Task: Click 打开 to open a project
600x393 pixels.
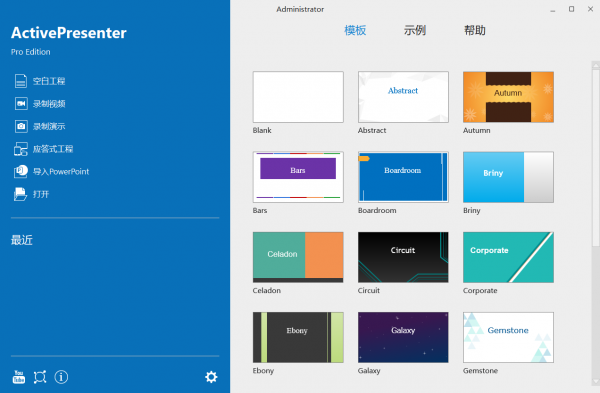Action: (41, 194)
